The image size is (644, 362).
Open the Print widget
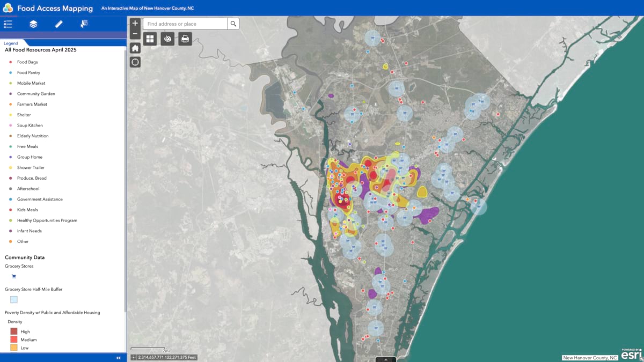tap(185, 39)
